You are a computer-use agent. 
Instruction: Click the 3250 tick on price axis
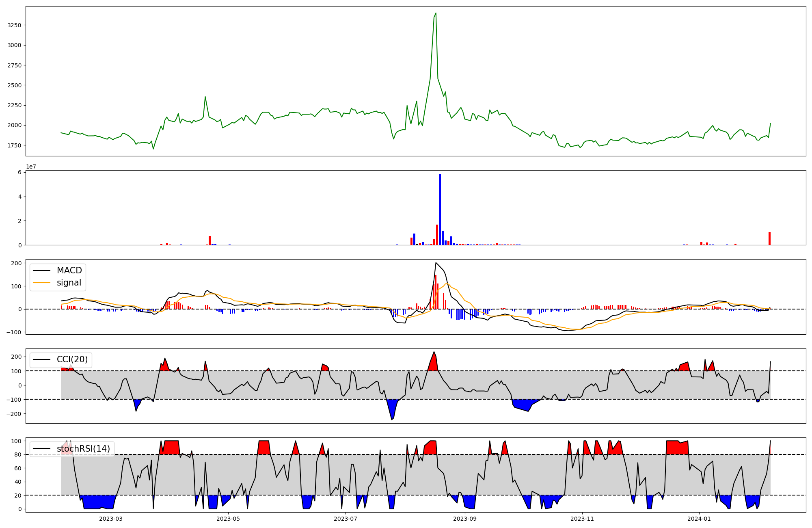pos(14,25)
